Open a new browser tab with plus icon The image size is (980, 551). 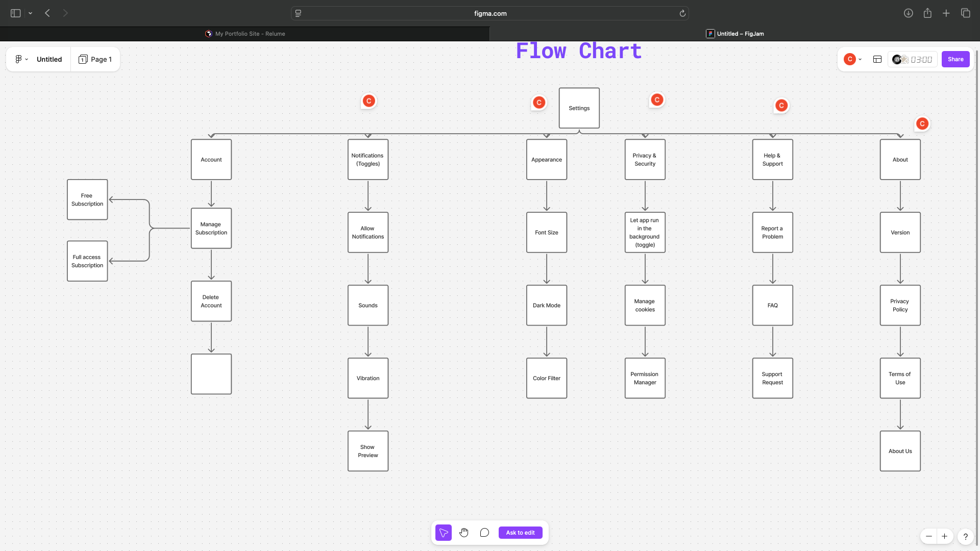pos(946,13)
